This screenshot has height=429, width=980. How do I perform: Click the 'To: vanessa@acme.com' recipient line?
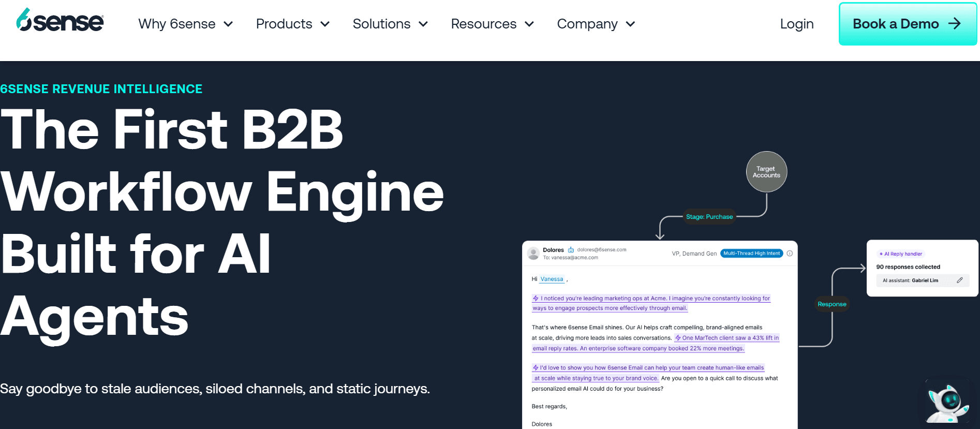(570, 258)
